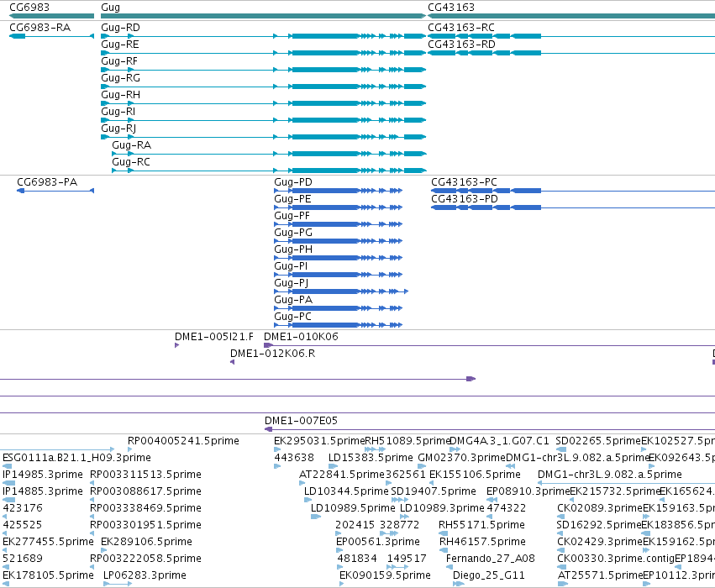Select transcript Gug-RA label
Image resolution: width=715 pixels, height=588 pixels.
[131, 145]
